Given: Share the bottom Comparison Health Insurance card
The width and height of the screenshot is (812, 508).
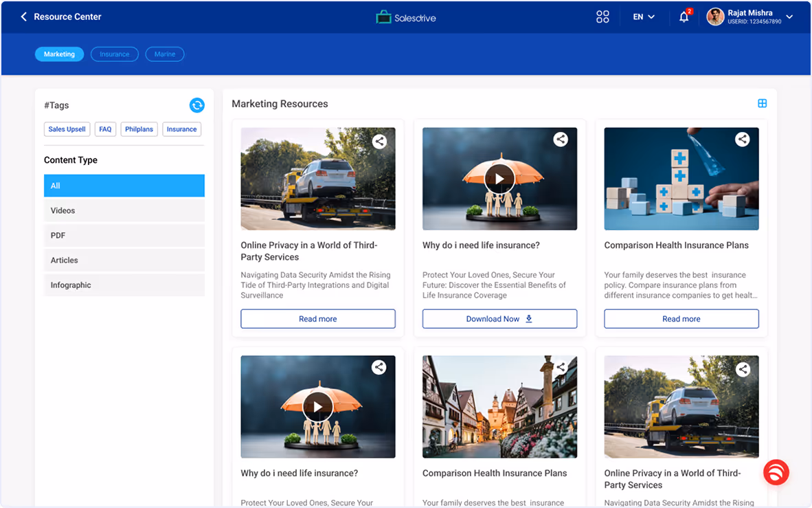Looking at the screenshot, I should pyautogui.click(x=561, y=368).
